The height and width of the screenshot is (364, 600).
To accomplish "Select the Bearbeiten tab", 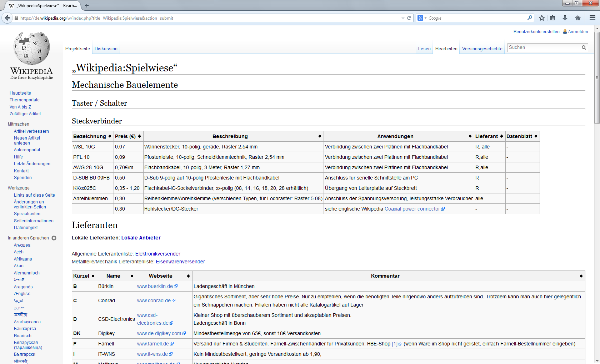I will click(446, 49).
